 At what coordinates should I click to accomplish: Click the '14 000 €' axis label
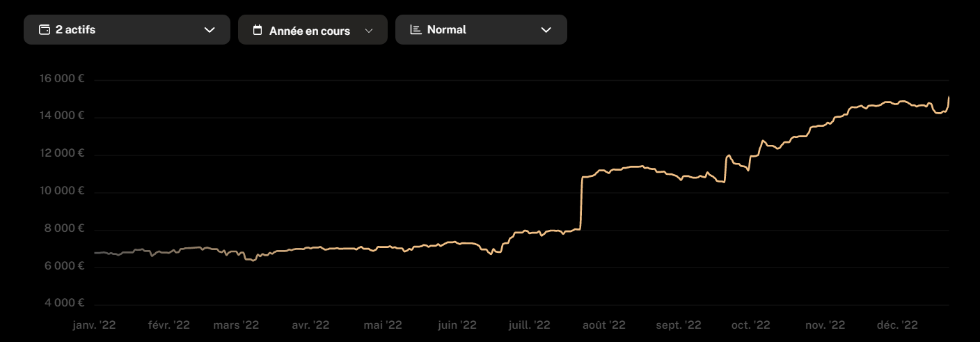(x=61, y=116)
